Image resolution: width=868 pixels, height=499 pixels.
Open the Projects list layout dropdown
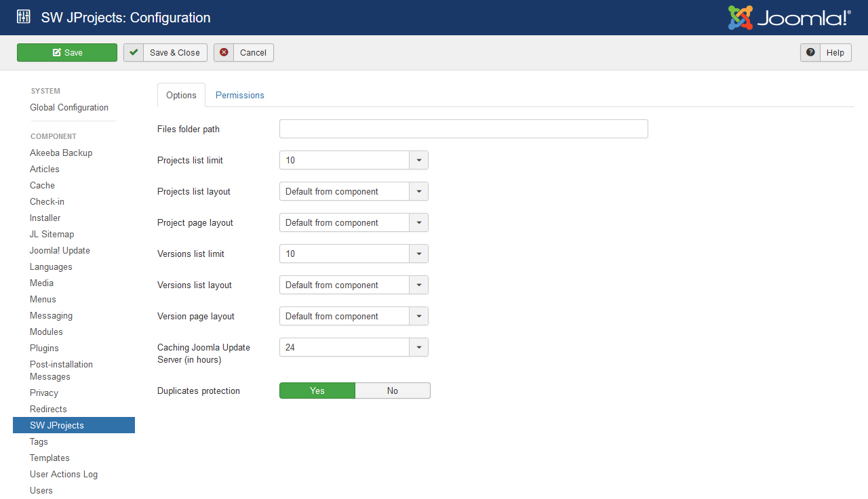(x=354, y=191)
